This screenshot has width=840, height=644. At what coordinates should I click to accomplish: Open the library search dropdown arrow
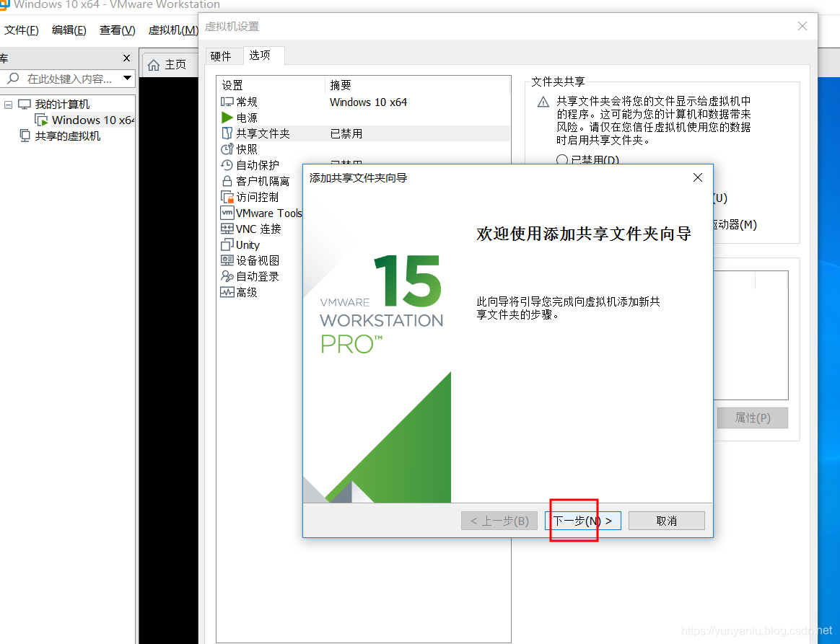127,78
